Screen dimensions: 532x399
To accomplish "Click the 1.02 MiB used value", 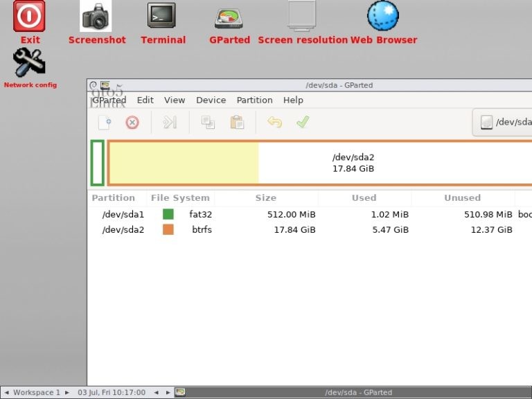I will pos(390,215).
